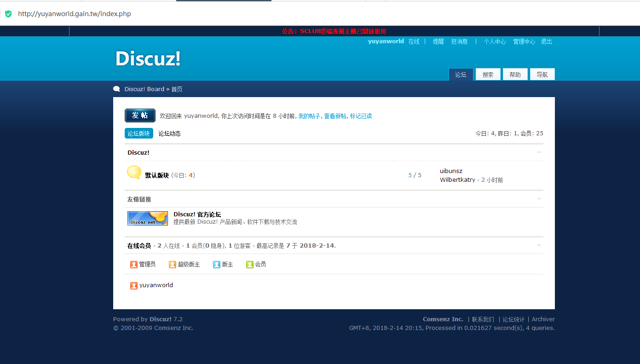The height and width of the screenshot is (364, 640).
Task: Click the user icon beside yuyanworld online member
Action: (134, 285)
